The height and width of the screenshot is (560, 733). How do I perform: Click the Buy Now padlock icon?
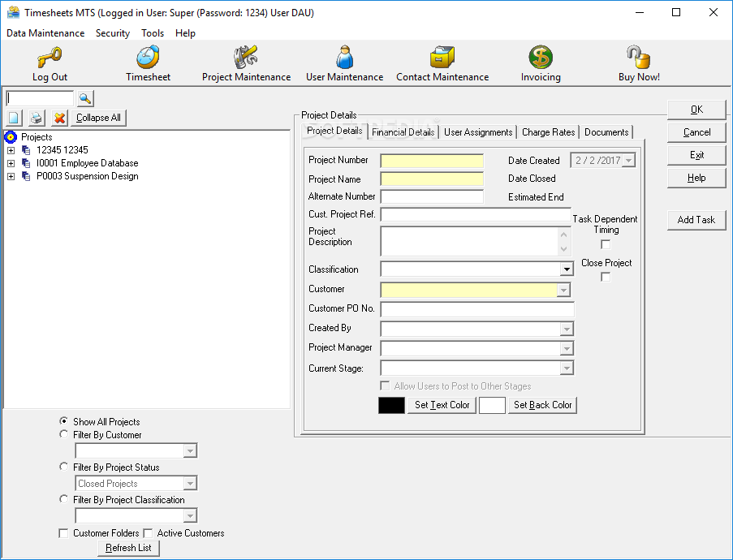click(639, 57)
